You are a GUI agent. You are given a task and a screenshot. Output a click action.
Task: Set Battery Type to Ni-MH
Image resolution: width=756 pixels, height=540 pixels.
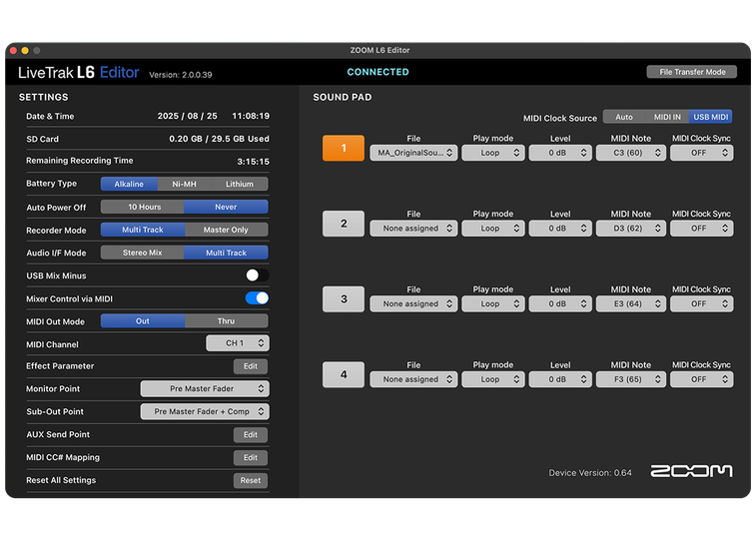[x=184, y=184]
